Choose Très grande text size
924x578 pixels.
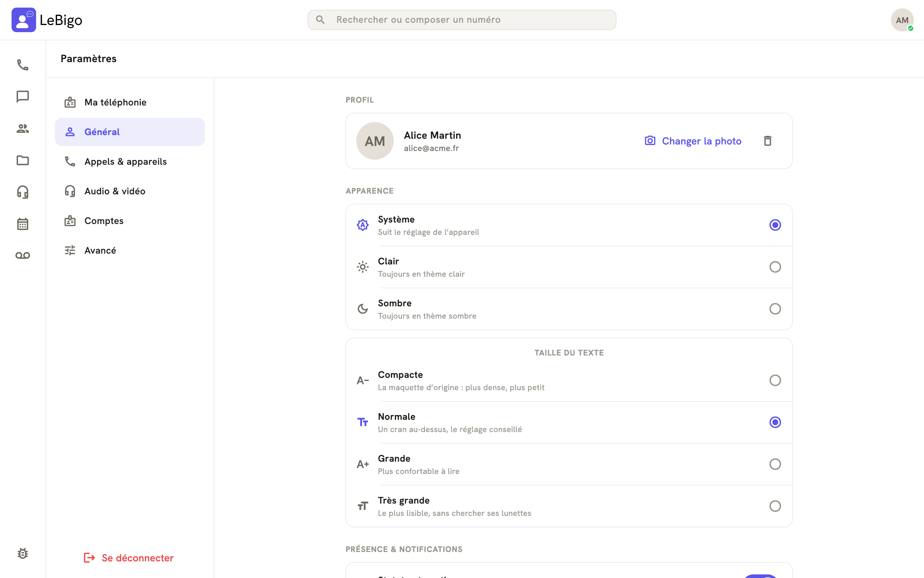pos(569,506)
